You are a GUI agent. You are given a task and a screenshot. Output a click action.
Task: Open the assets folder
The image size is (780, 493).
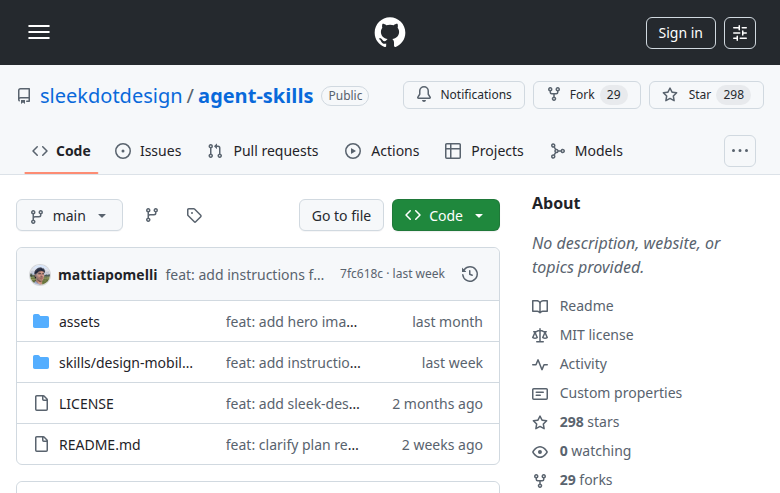pos(79,322)
